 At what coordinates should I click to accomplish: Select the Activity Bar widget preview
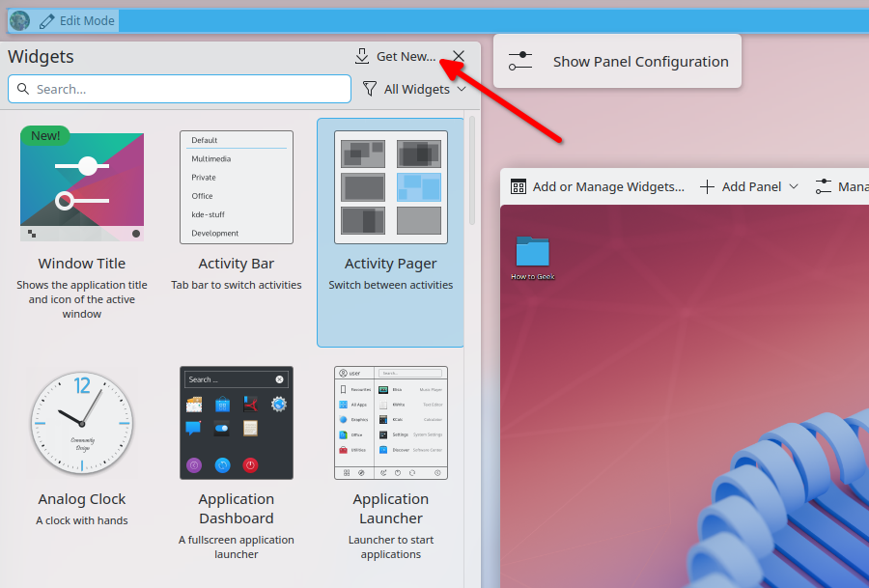[x=237, y=187]
